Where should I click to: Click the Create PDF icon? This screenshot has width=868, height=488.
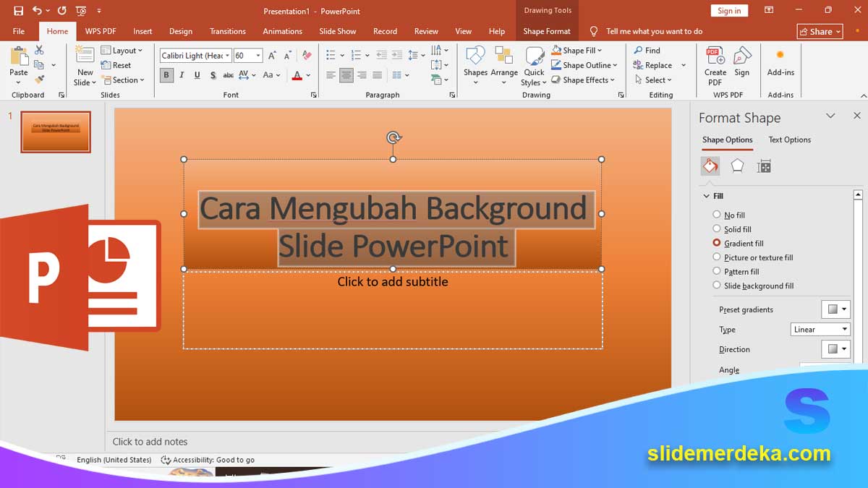click(x=715, y=66)
